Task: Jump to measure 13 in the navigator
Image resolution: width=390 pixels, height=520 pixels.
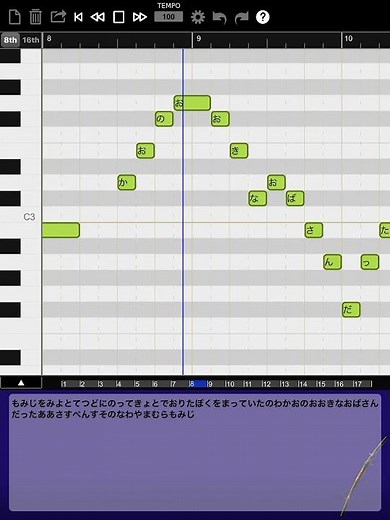Action: coord(284,384)
